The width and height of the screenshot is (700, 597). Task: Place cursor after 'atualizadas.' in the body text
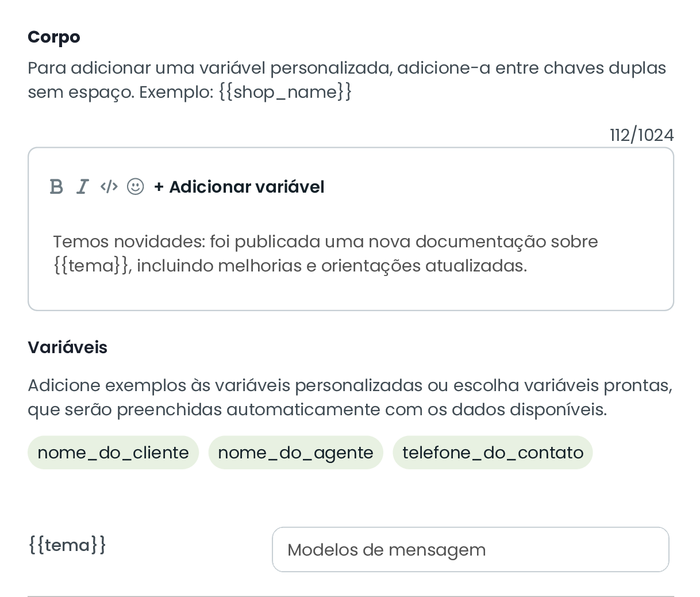(x=527, y=266)
